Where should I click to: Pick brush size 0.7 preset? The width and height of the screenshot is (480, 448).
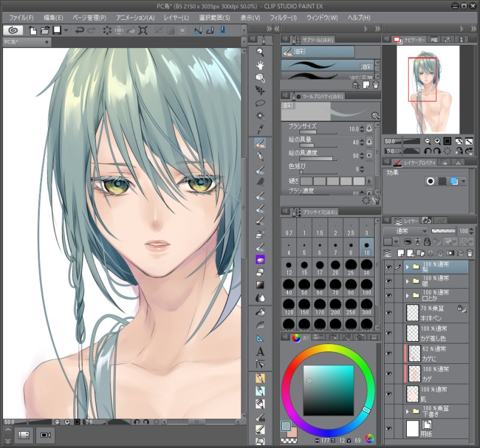coord(289,228)
